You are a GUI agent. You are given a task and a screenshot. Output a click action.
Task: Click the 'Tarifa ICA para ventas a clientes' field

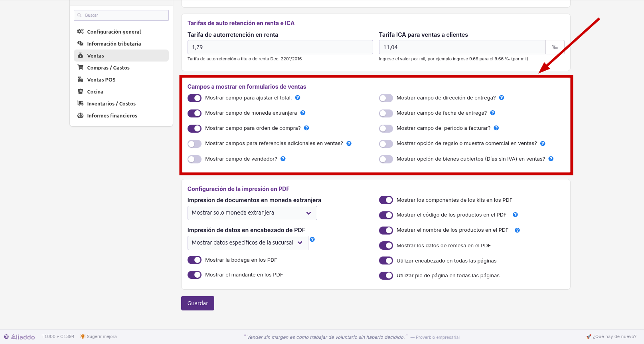click(462, 47)
